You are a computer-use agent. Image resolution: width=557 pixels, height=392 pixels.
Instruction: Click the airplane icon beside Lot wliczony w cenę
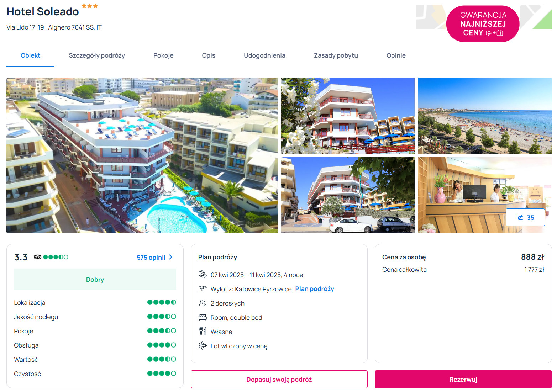(203, 346)
